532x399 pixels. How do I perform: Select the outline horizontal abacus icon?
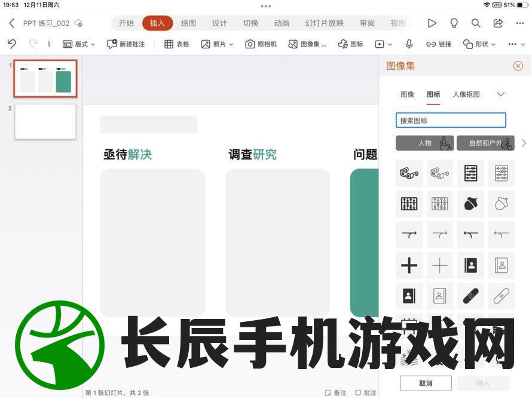(x=440, y=204)
